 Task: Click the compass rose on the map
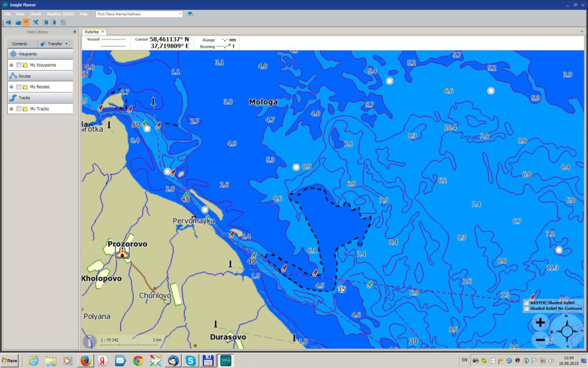pyautogui.click(x=567, y=330)
